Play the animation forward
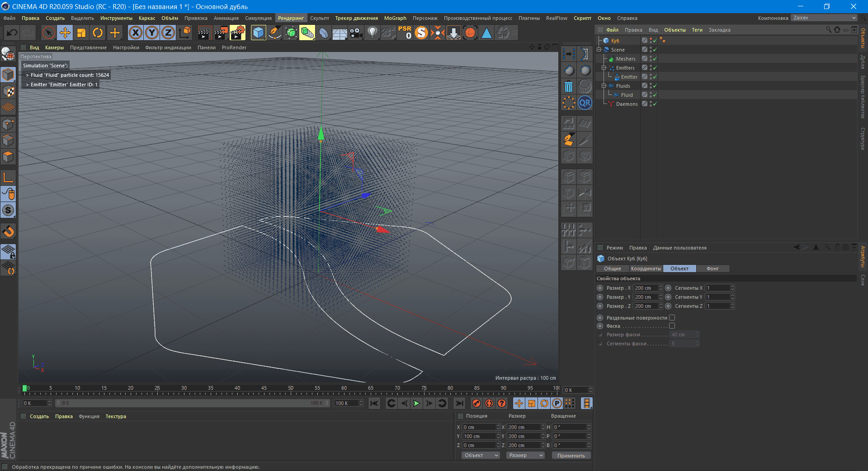Viewport: 868px width, 471px height. (416, 403)
